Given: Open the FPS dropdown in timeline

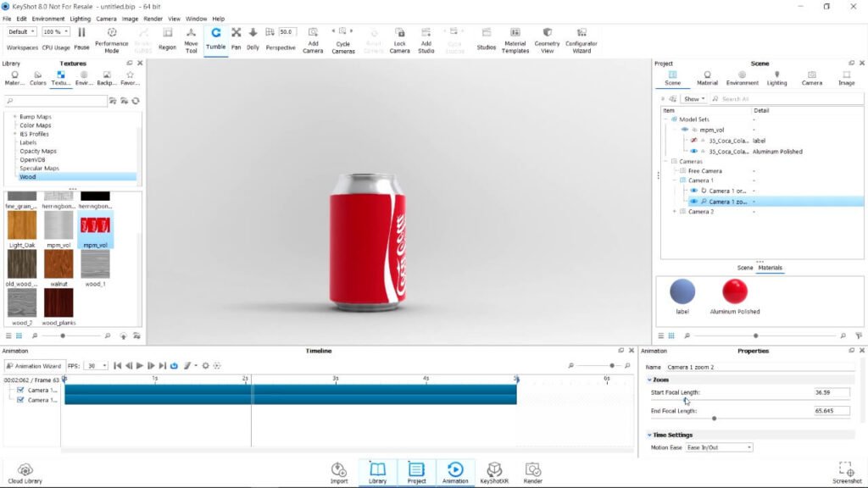Looking at the screenshot, I should [x=97, y=366].
